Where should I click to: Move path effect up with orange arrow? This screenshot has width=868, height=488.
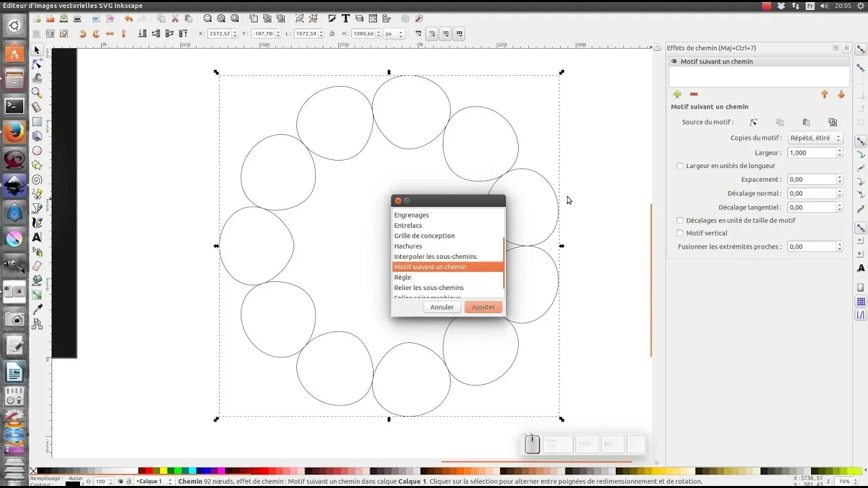pos(825,94)
